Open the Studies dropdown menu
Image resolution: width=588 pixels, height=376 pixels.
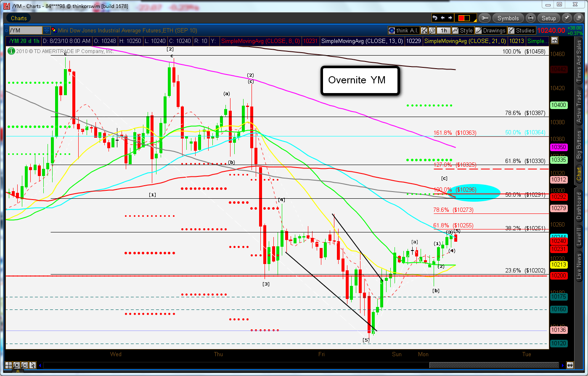coord(522,30)
